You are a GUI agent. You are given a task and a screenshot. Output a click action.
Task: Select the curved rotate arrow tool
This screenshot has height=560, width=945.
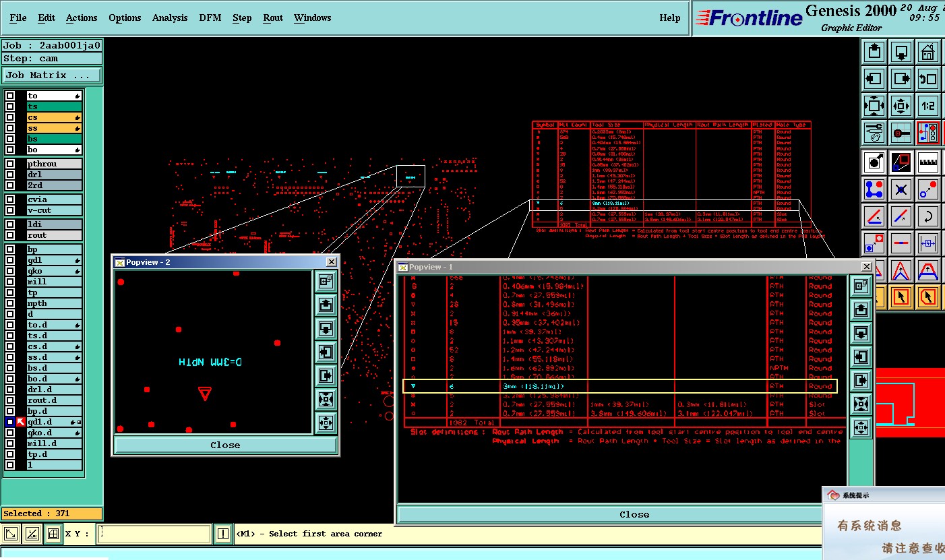click(x=928, y=216)
